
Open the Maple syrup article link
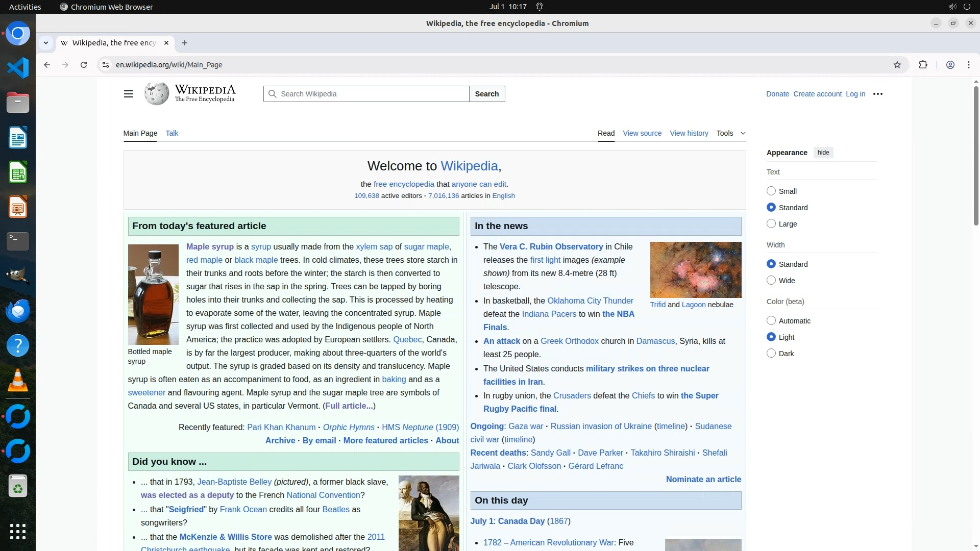(x=209, y=247)
